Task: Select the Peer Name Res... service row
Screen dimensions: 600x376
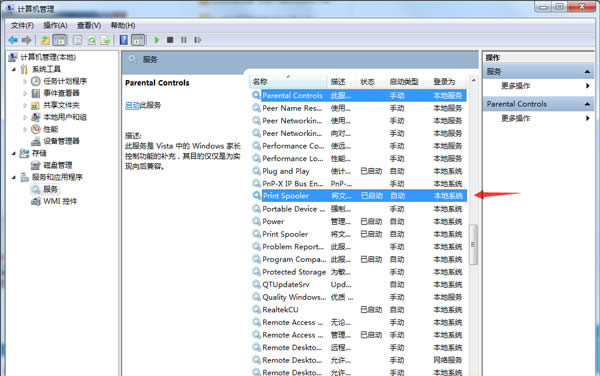Action: click(x=359, y=108)
